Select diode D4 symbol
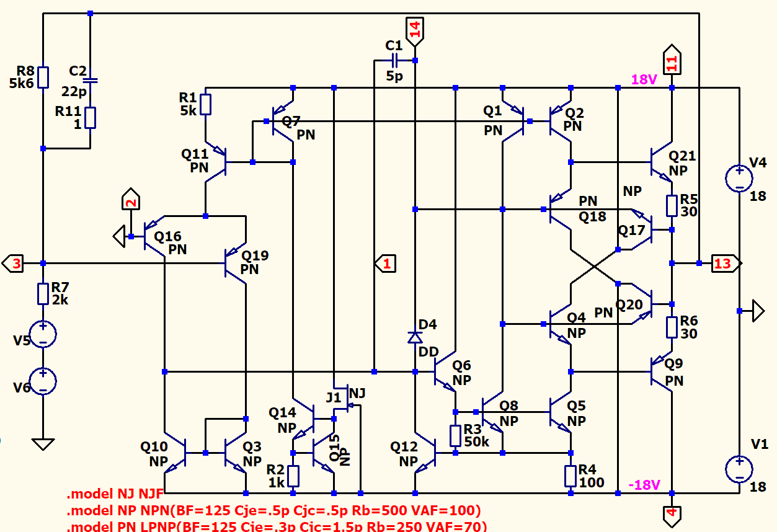777x532 pixels. tap(415, 337)
